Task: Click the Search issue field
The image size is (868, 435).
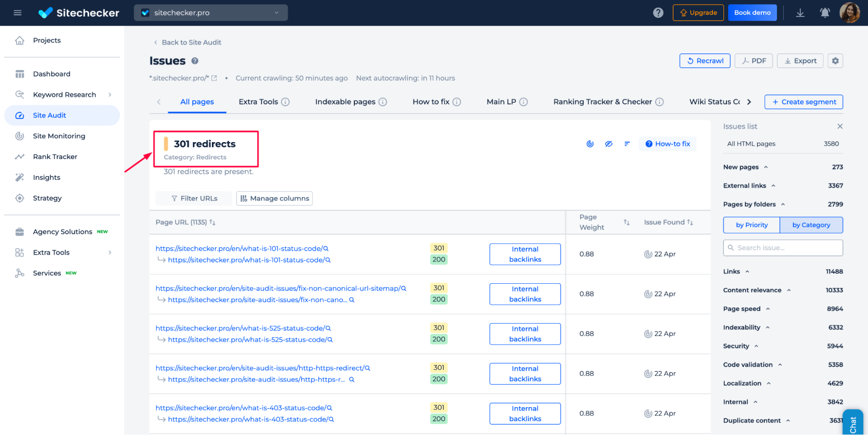Action: [x=783, y=248]
